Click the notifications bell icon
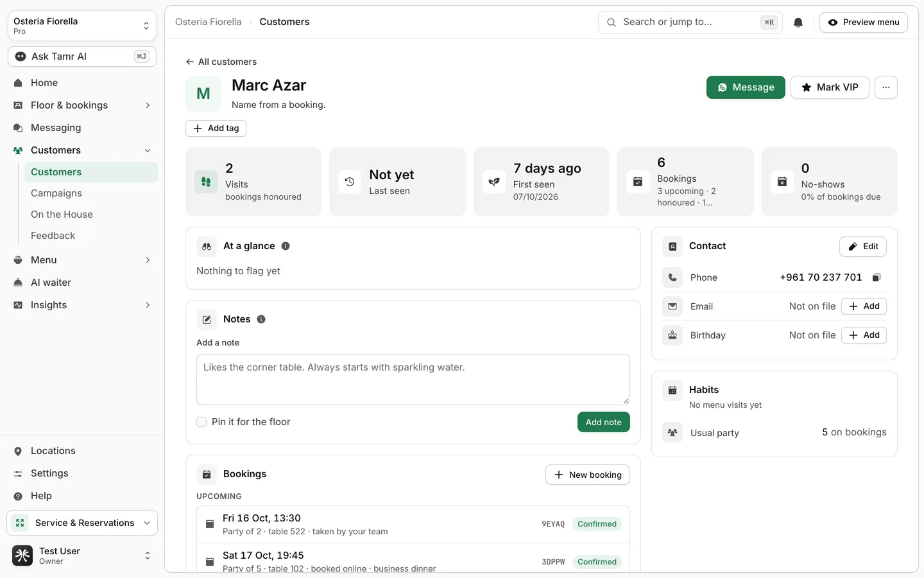Viewport: 924px width, 578px height. pos(798,22)
